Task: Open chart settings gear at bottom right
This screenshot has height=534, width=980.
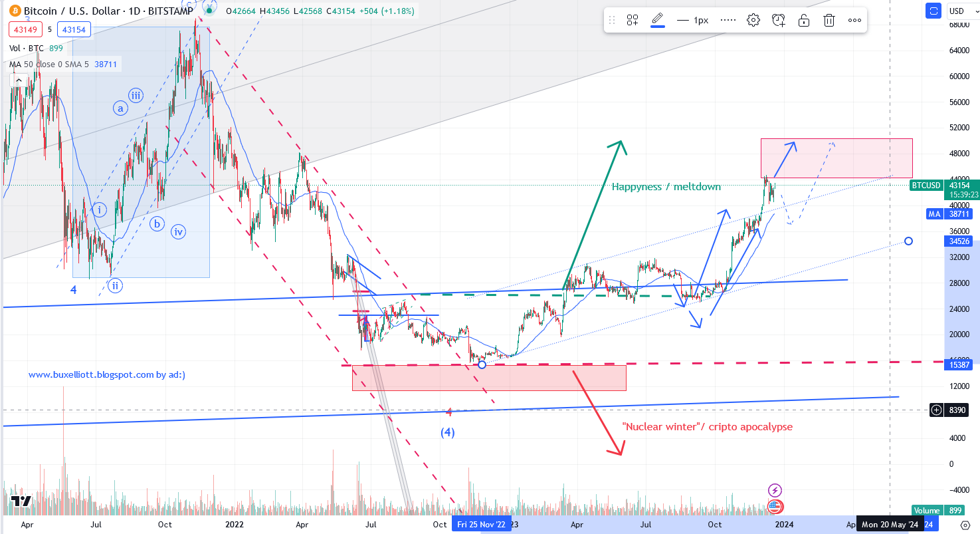Action: point(966,525)
